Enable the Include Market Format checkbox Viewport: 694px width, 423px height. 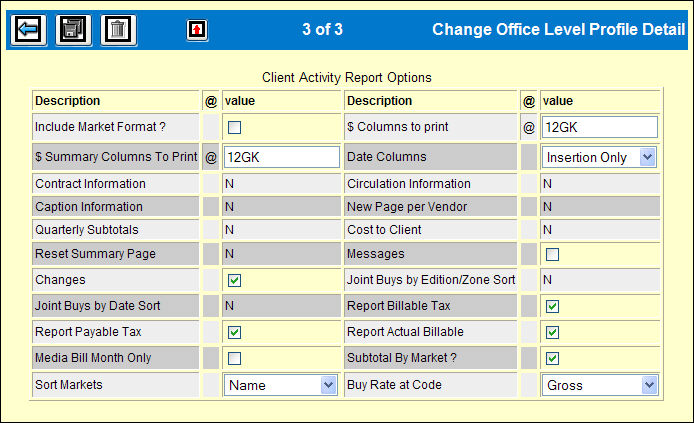pos(235,127)
